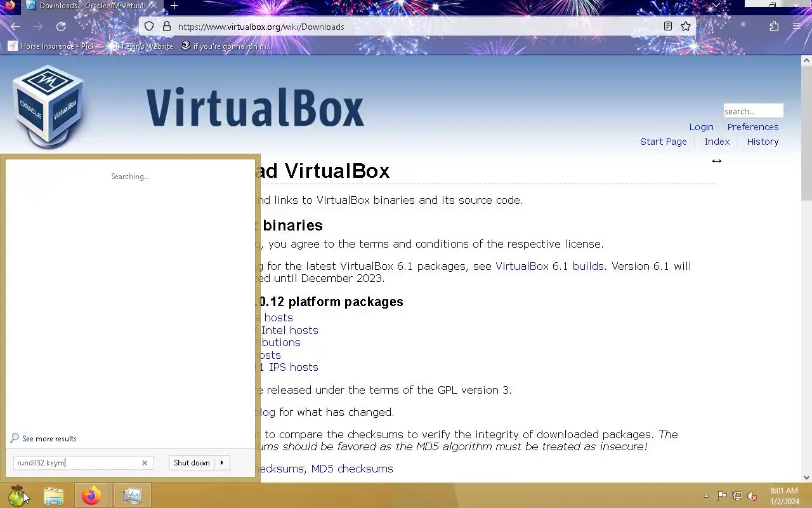Click the scrollbar up arrow
Image resolution: width=812 pixels, height=508 pixels.
(806, 61)
